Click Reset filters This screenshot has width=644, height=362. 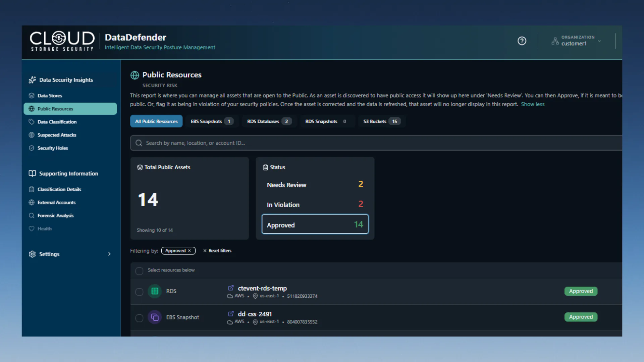[x=217, y=251]
